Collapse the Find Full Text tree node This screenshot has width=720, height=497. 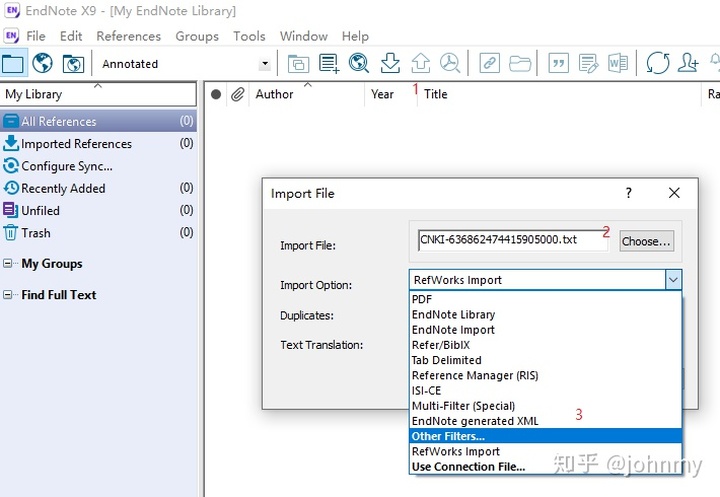pyautogui.click(x=7, y=295)
